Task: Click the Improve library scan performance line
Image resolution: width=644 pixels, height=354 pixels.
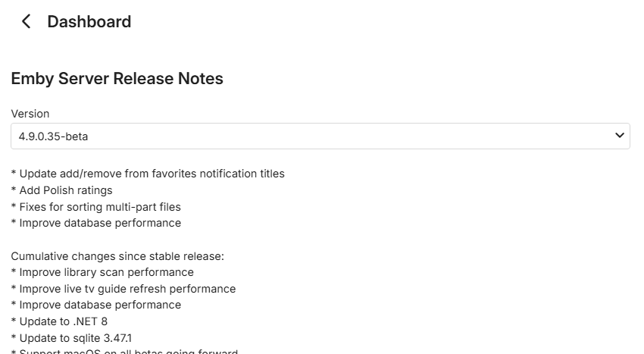Action: [x=102, y=272]
